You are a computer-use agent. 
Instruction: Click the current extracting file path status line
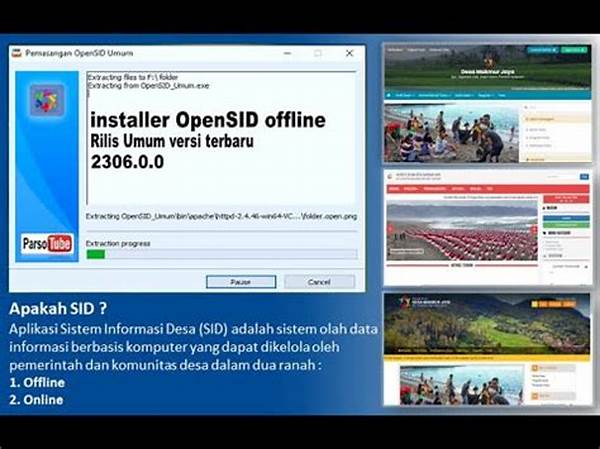(221, 216)
